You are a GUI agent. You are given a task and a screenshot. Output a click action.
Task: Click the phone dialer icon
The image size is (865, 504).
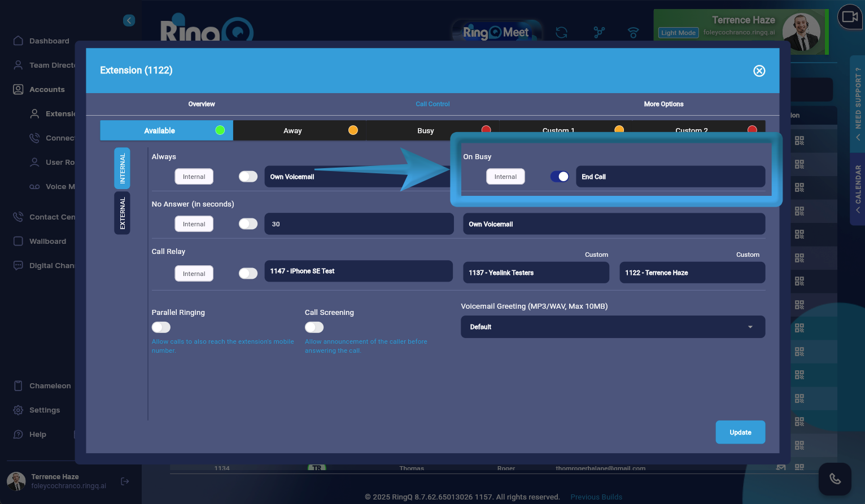[x=835, y=479]
